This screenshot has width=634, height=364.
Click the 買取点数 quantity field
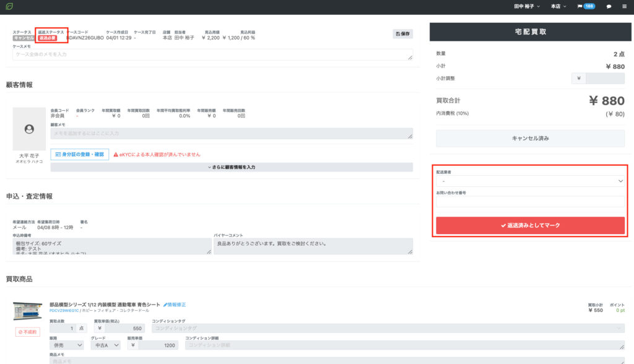tap(63, 329)
